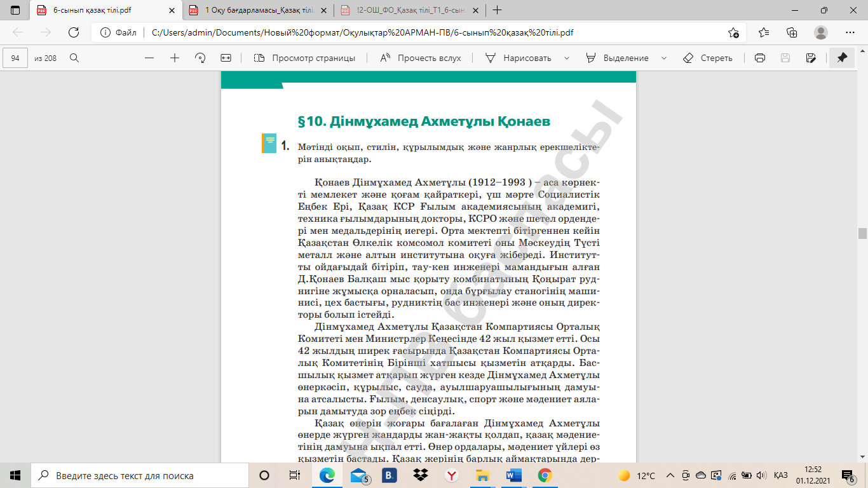Expand the Нарисовать pen options dropdown

point(566,58)
